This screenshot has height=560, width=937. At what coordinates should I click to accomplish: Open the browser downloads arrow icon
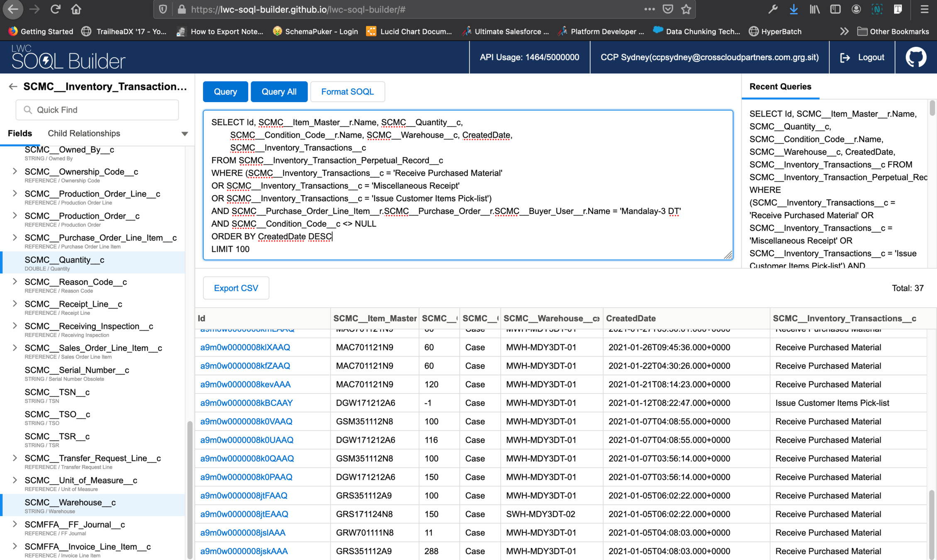tap(793, 9)
